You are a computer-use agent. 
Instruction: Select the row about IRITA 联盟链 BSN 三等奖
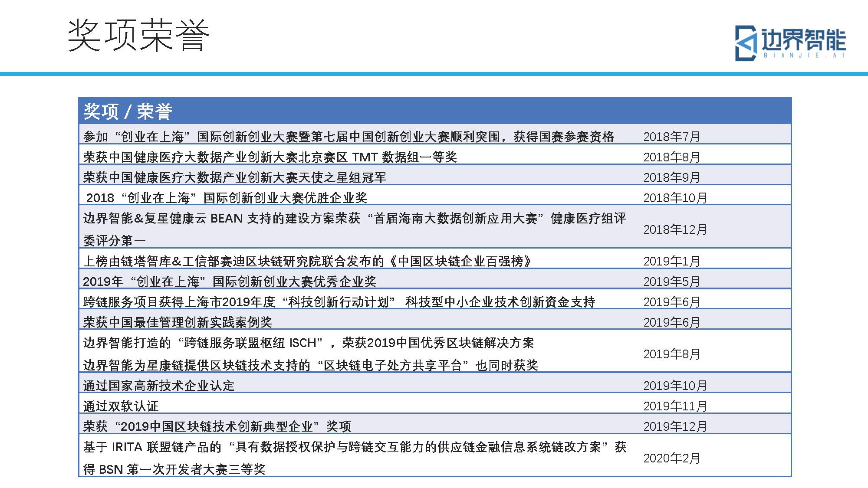[x=435, y=455]
